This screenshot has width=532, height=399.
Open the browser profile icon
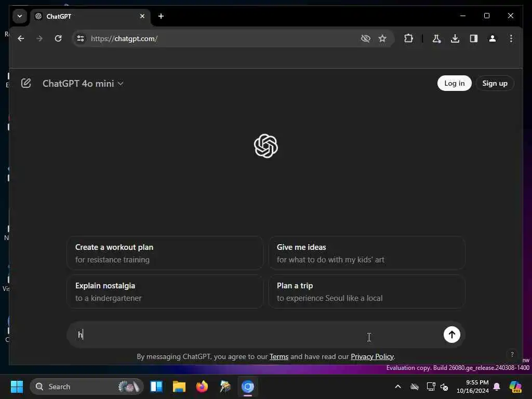click(493, 38)
